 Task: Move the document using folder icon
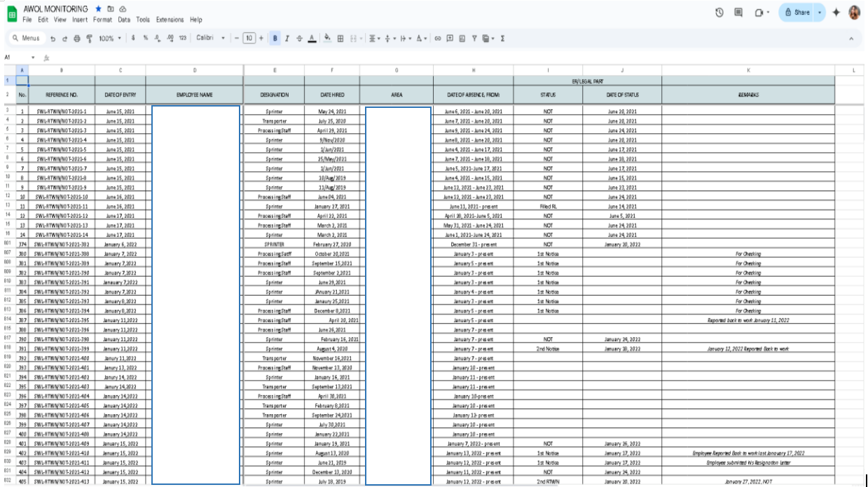pos(110,9)
